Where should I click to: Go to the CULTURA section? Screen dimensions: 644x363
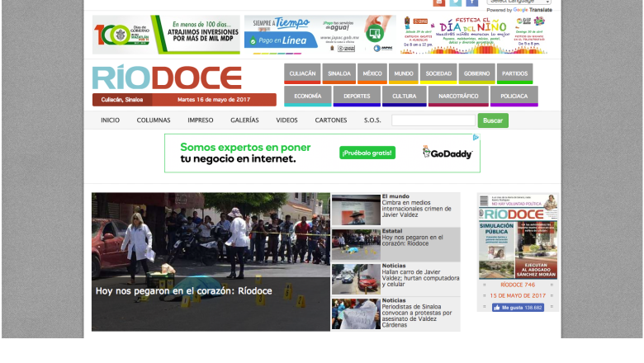[x=404, y=96]
